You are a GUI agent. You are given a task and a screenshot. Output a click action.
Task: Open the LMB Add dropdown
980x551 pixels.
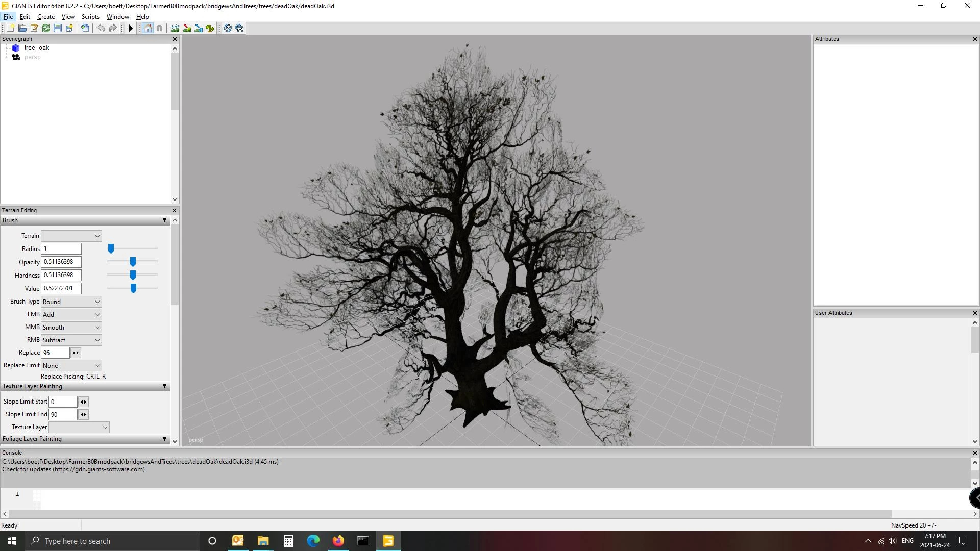tap(71, 315)
